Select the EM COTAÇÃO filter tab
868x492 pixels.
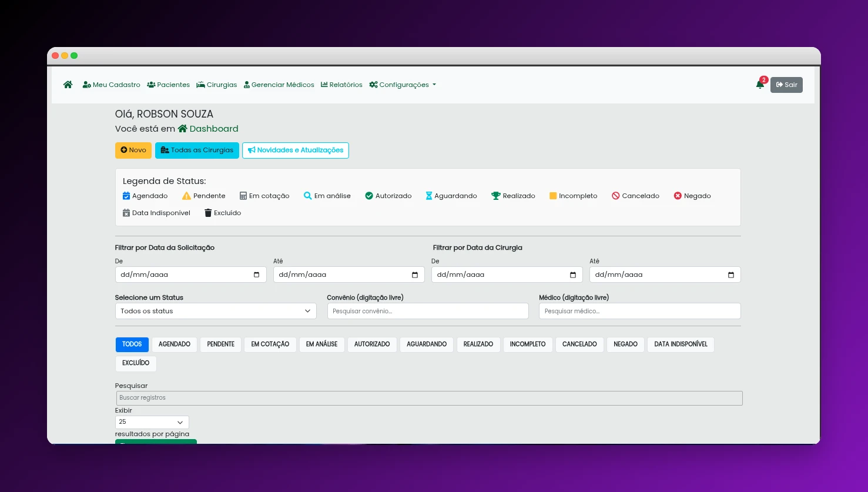click(x=270, y=344)
